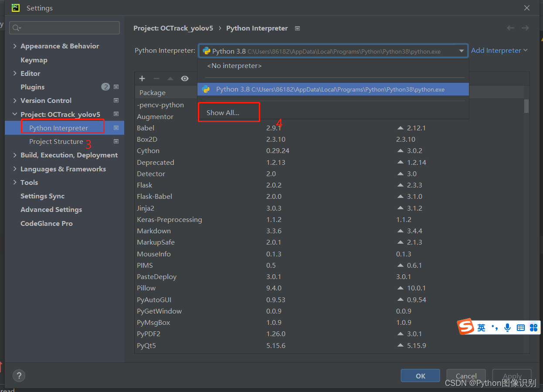Toggle the Sogou punctuation mode icon

coord(494,327)
